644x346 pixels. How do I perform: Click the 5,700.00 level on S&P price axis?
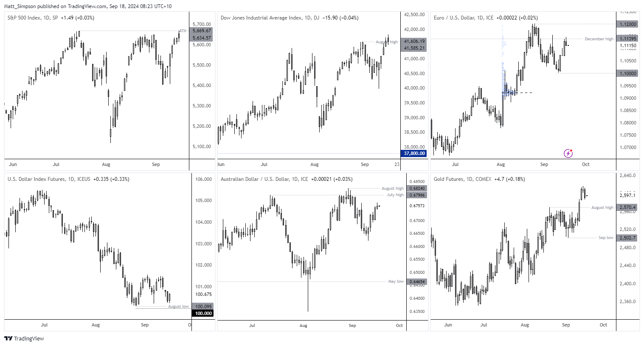(202, 24)
